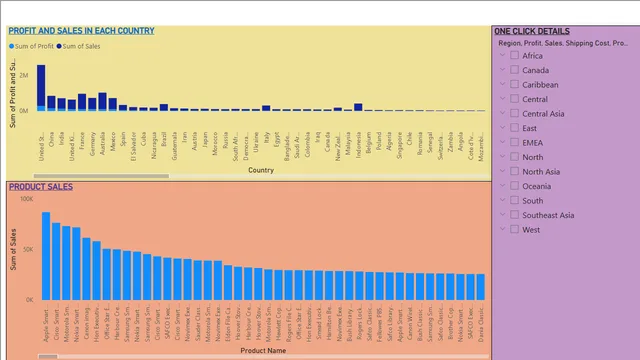Click the 'Product Name' x-axis title

[x=263, y=350]
